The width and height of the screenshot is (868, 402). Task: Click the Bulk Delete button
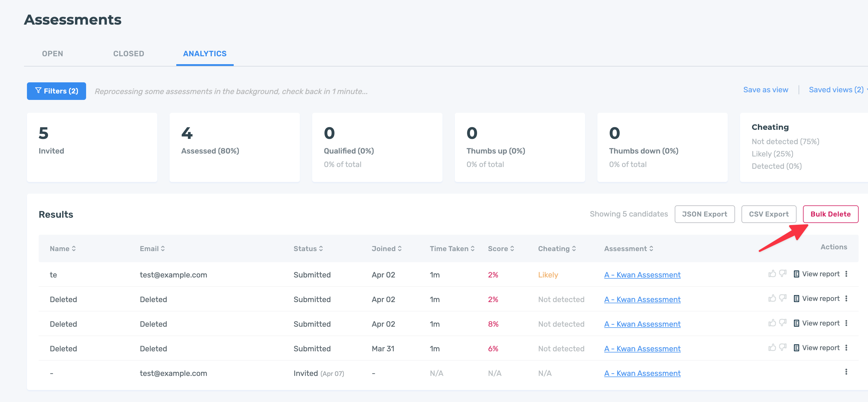(830, 214)
